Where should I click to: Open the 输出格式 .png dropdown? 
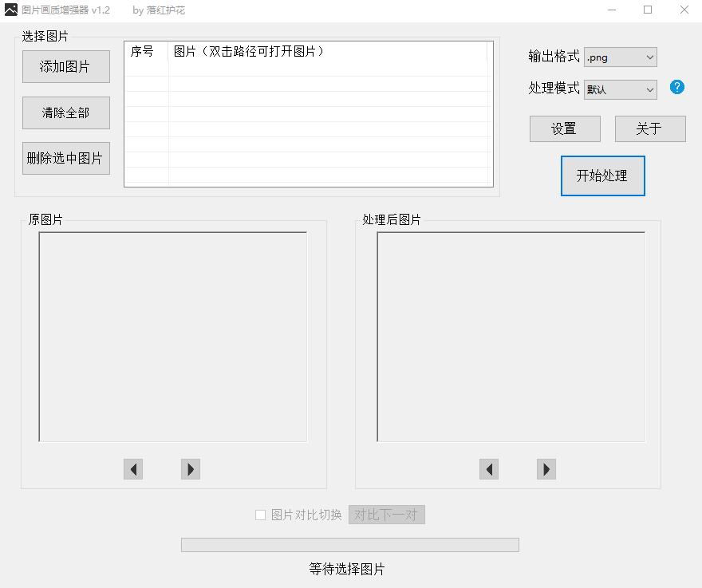[621, 57]
